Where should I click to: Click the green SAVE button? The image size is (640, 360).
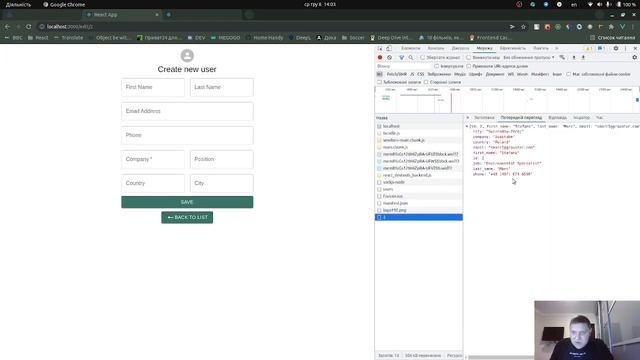click(x=187, y=202)
